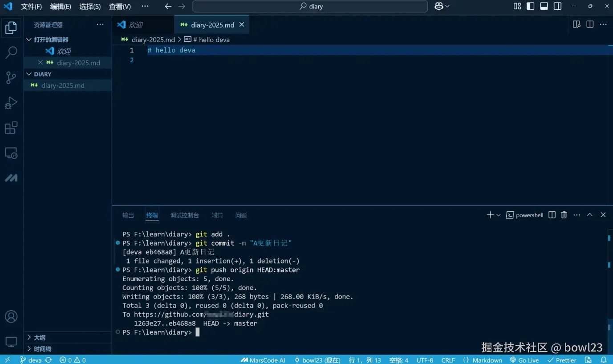Image resolution: width=613 pixels, height=364 pixels.
Task: Switch to the 输出 panel tab
Action: pos(128,215)
